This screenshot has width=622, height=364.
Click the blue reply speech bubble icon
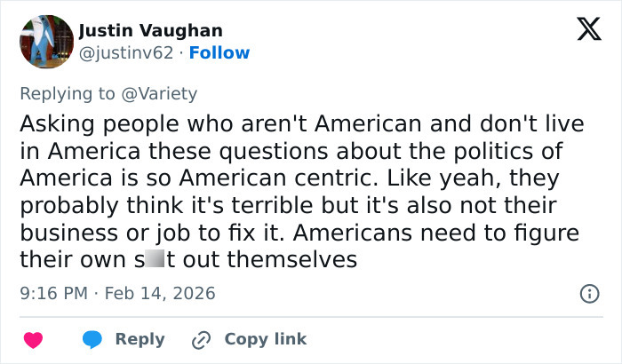coord(92,339)
